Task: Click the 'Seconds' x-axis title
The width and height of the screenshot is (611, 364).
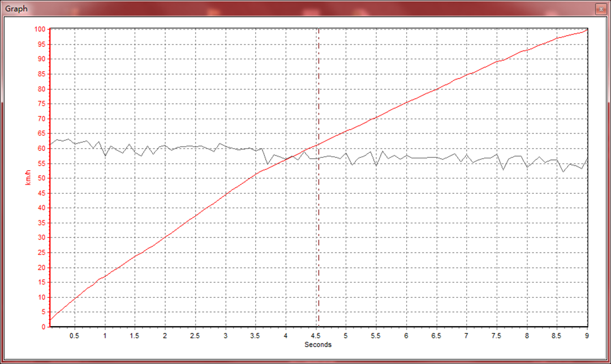Action: tap(318, 345)
